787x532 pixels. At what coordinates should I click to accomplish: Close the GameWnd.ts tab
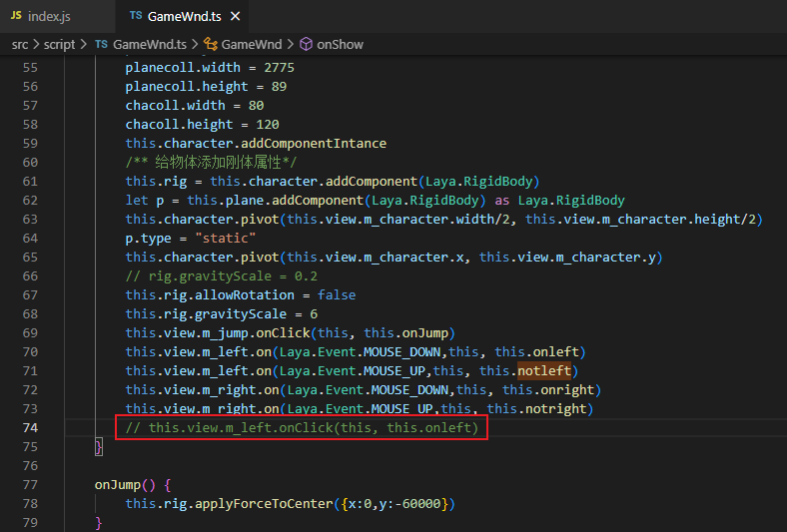point(235,16)
